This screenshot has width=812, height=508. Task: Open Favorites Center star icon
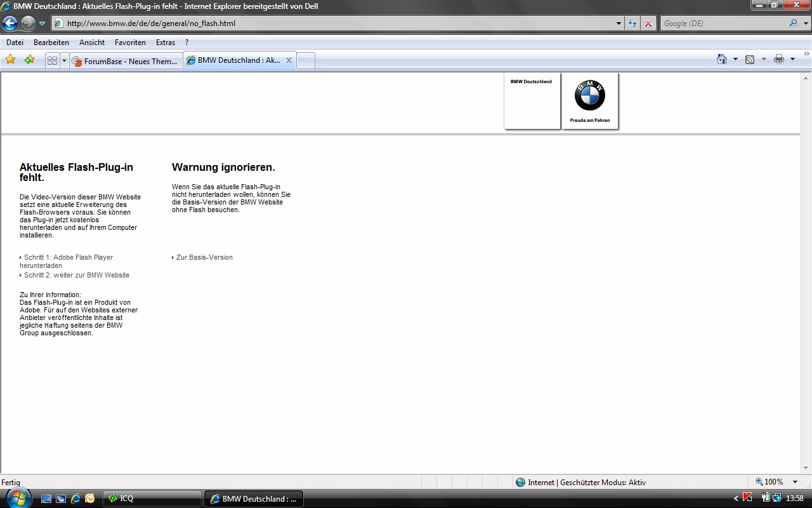(11, 60)
